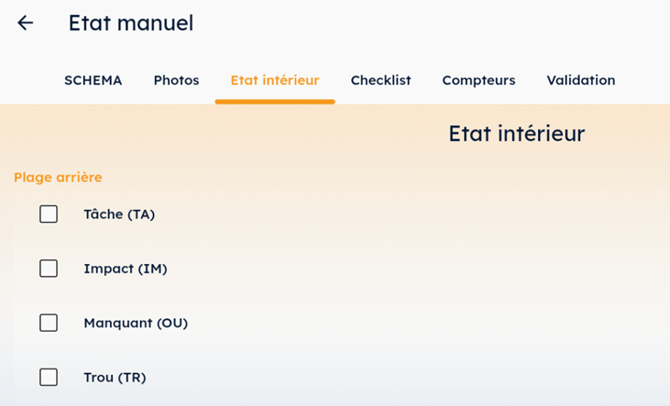Check the Manquant (OU) checkbox

[x=48, y=323]
